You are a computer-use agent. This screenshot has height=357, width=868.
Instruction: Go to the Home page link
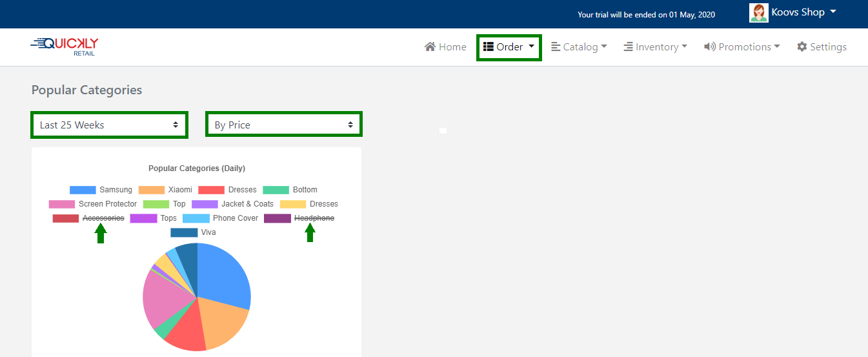(x=452, y=46)
